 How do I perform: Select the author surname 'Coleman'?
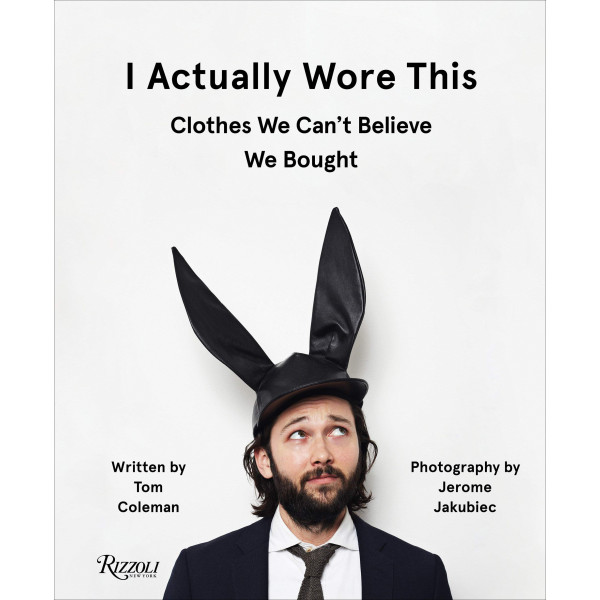[x=148, y=507]
